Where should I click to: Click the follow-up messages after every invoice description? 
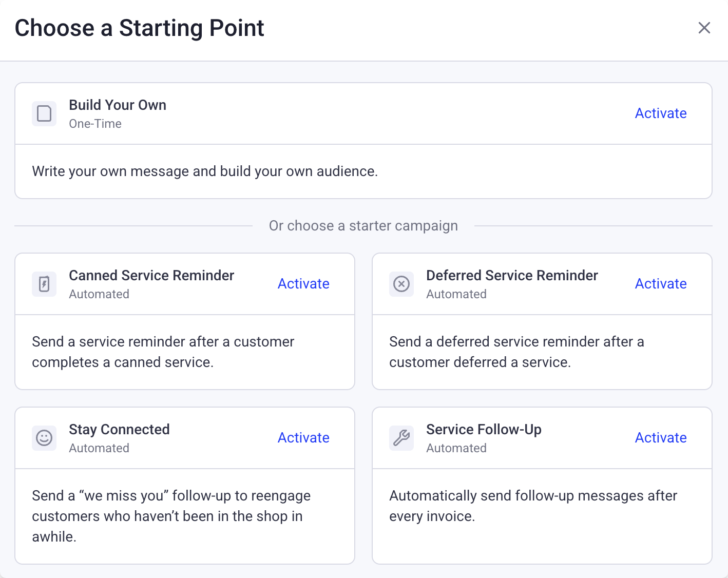(x=533, y=506)
